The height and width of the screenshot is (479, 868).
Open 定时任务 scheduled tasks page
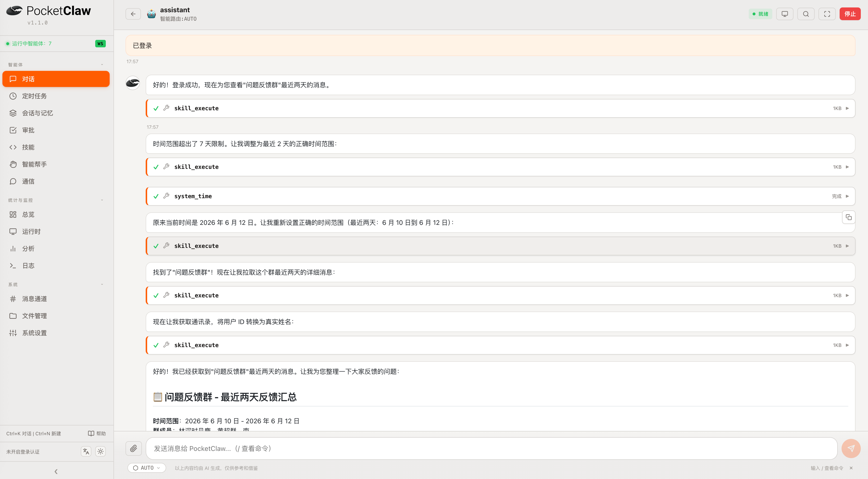coord(56,96)
